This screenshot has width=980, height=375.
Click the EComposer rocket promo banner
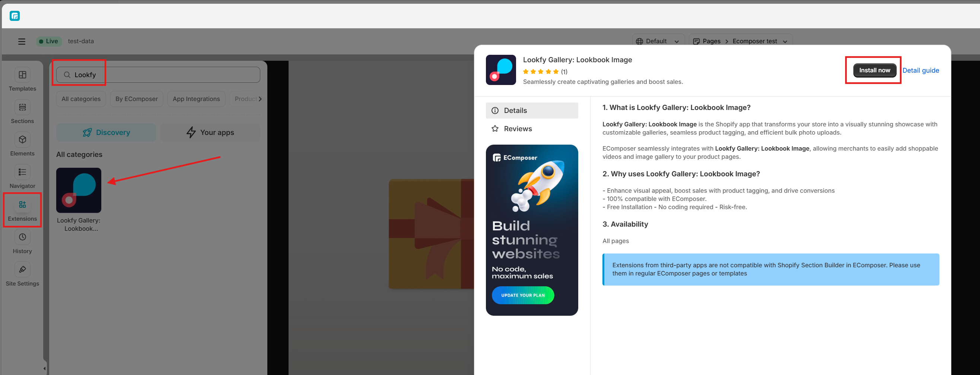coord(532,230)
